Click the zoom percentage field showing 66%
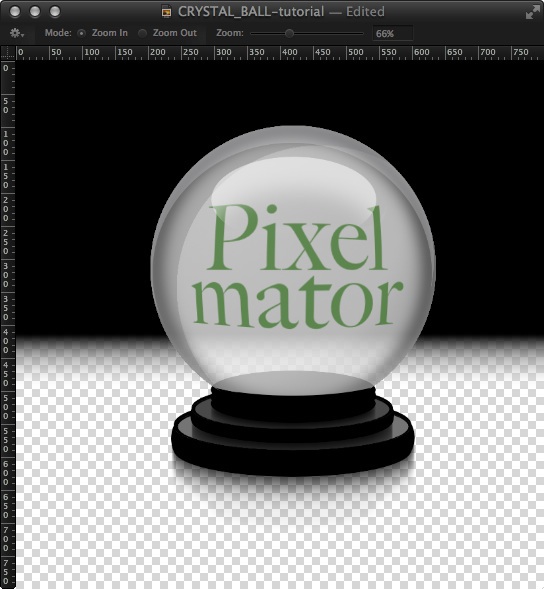 pos(393,33)
